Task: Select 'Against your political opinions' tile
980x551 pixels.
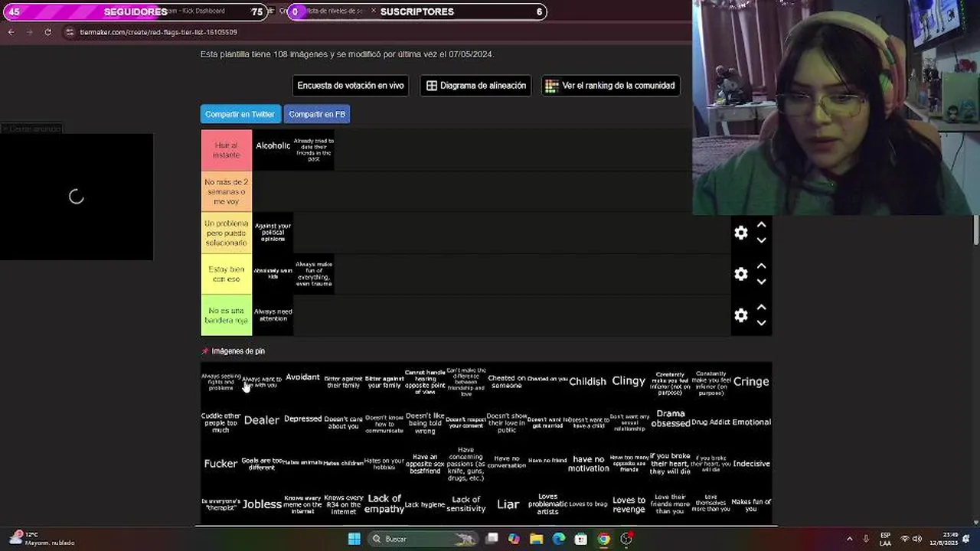Action: 273,233
